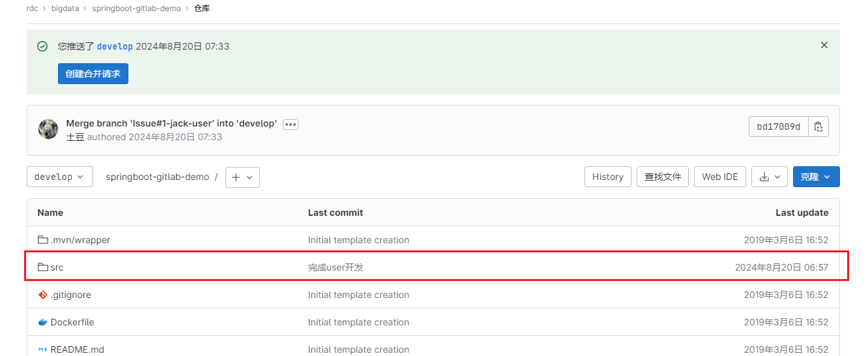The width and height of the screenshot is (868, 356).
Task: Expand the blue clone dropdown button
Action: point(816,177)
